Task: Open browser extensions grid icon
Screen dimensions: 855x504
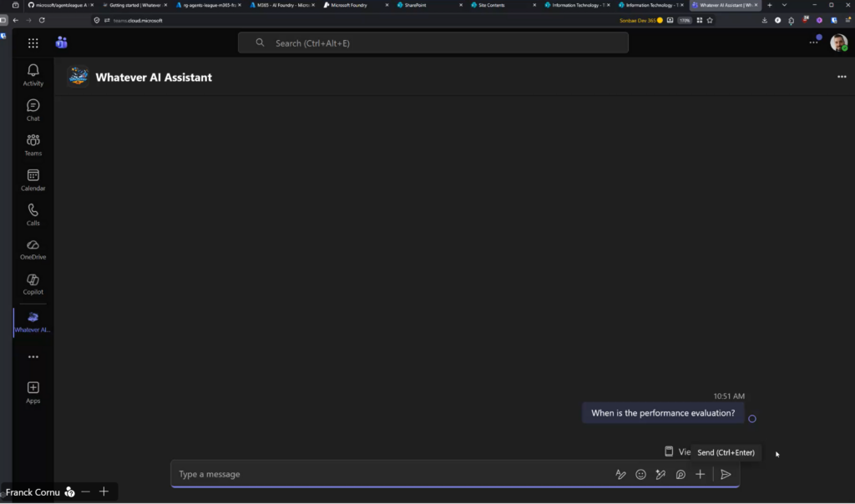Action: pyautogui.click(x=700, y=20)
